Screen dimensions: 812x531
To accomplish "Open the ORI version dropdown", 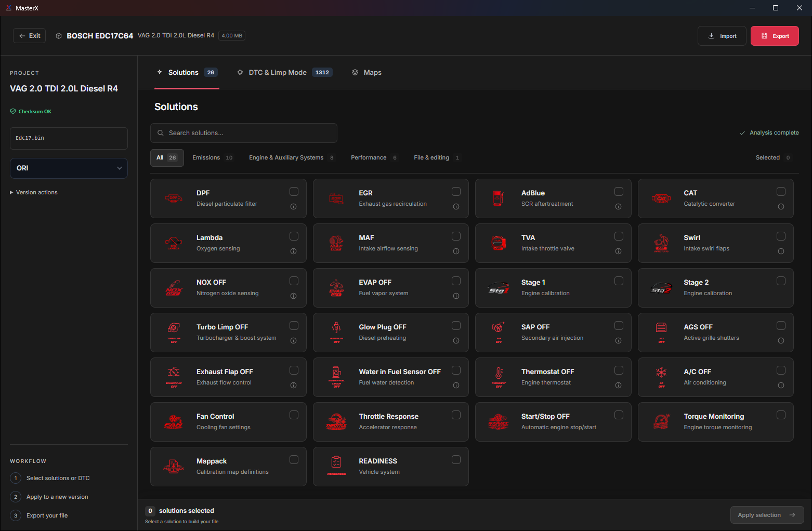I will pos(69,168).
